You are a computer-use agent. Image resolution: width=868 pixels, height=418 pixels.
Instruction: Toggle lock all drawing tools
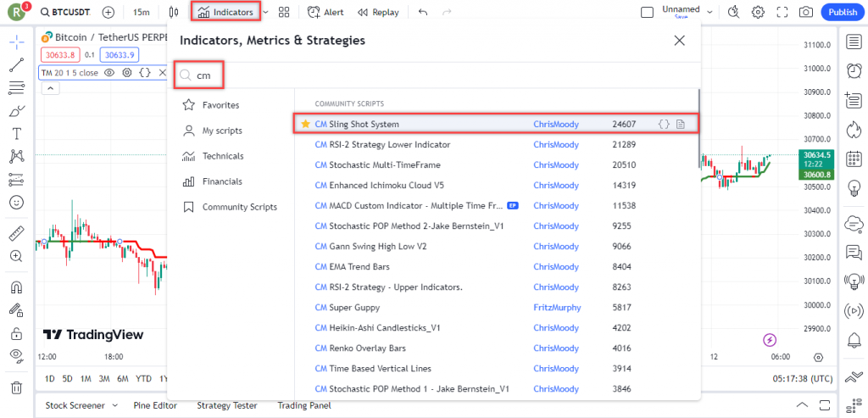[17, 332]
